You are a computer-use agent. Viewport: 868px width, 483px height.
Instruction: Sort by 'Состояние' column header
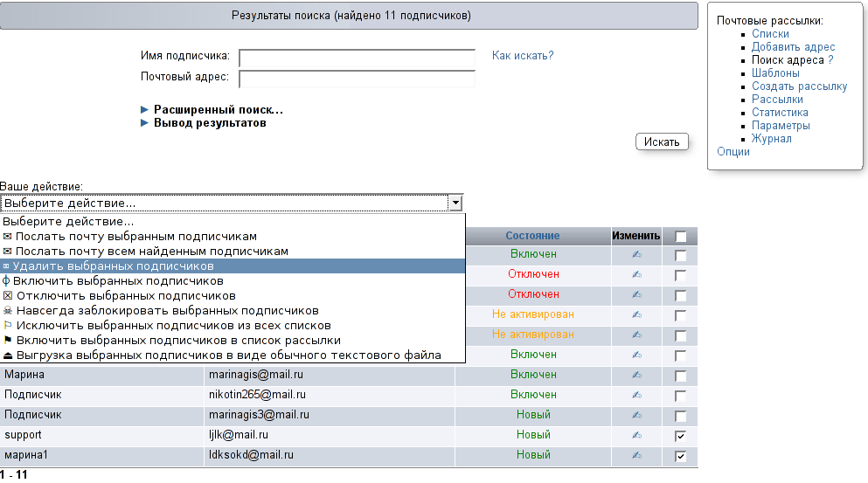click(532, 236)
